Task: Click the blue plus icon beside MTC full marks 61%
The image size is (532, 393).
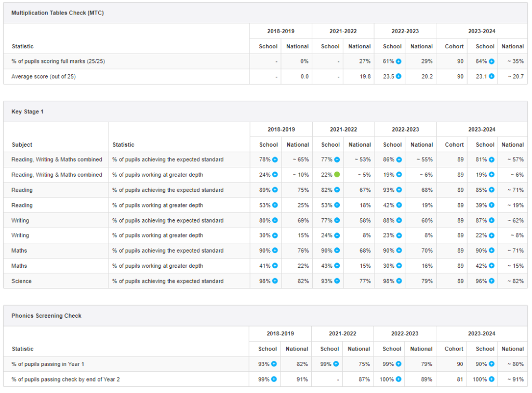Action: tap(398, 61)
